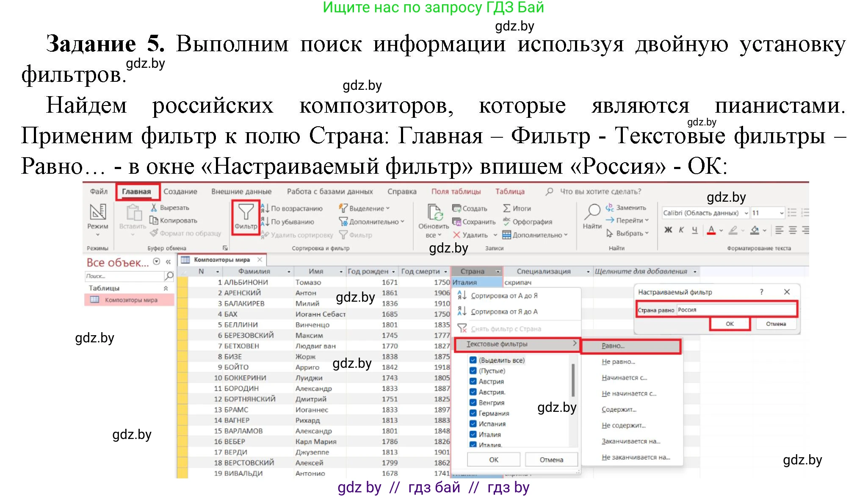Viewport: 868px width, 497px height.
Task: Click the Вырезать (Cut) icon
Action: [x=153, y=208]
